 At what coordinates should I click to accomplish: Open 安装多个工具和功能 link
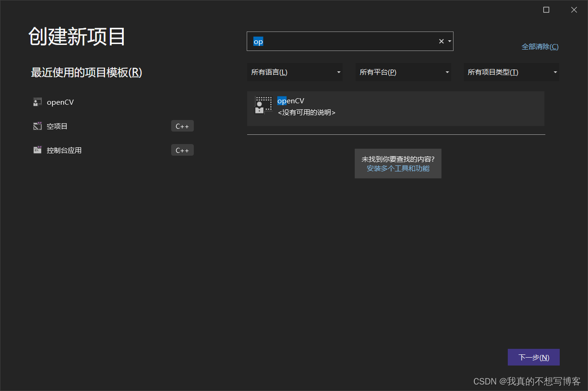pyautogui.click(x=397, y=168)
